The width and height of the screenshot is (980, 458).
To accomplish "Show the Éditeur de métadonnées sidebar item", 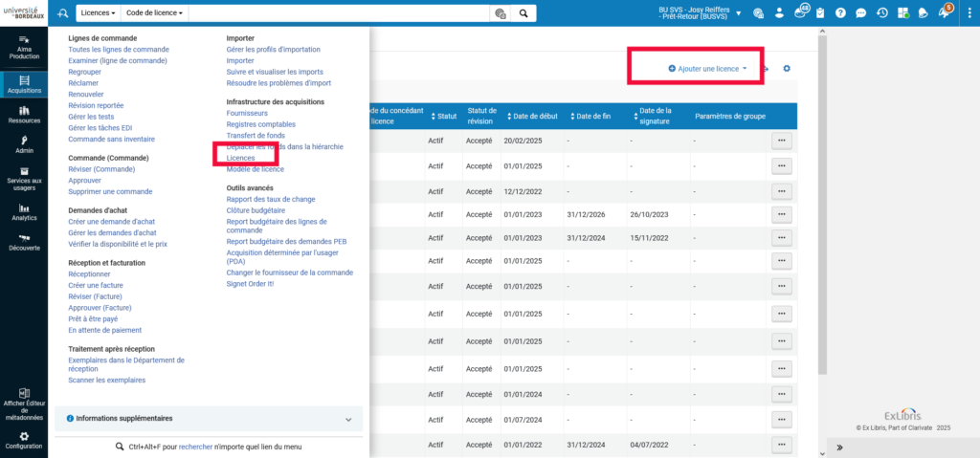I will [x=24, y=404].
